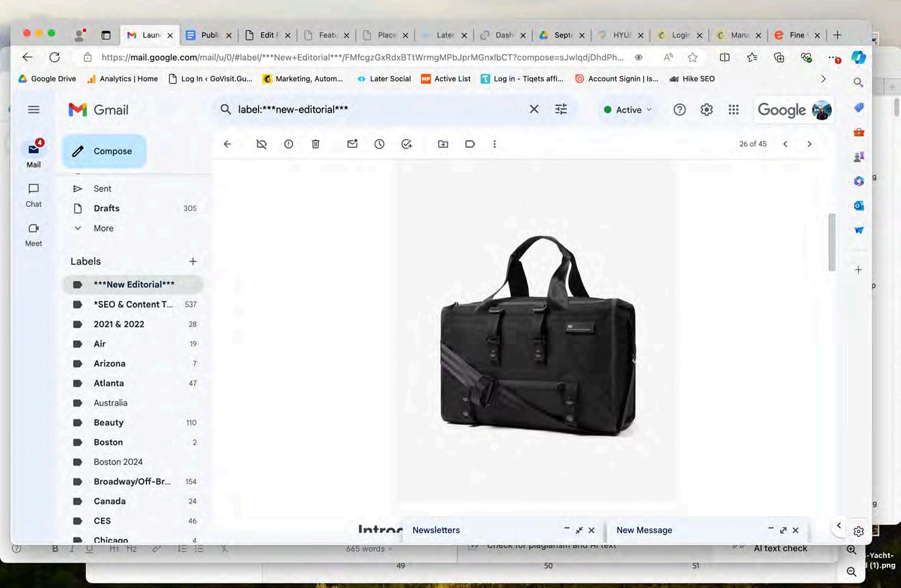This screenshot has height=588, width=901.
Task: Click the Report spam icon
Action: (x=288, y=144)
